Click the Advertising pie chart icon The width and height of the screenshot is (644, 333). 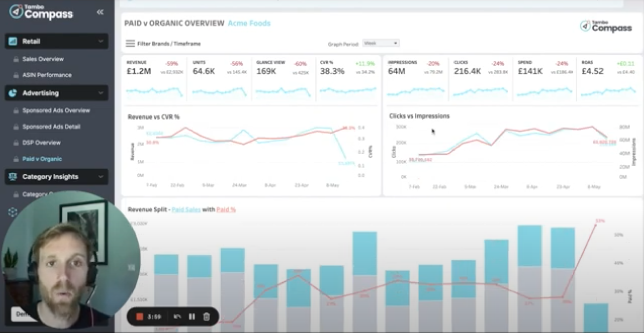13,93
